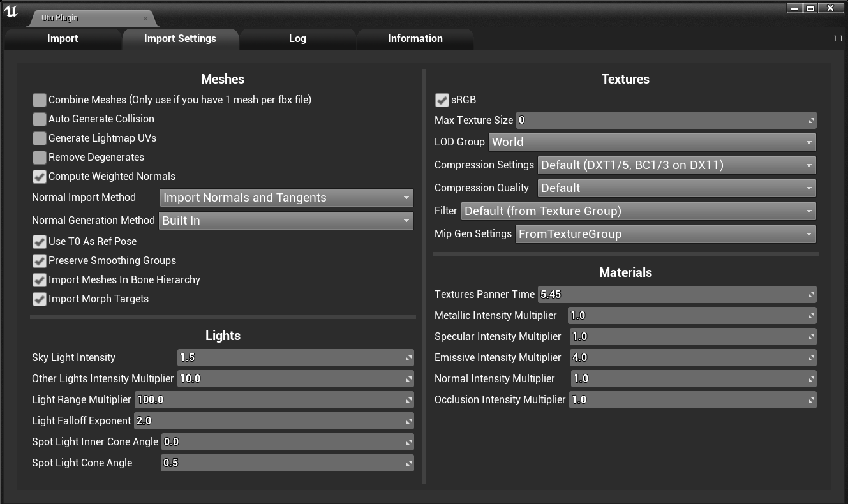Click the drag arrow icon on Max Texture Size
This screenshot has height=504, width=848.
[810, 120]
